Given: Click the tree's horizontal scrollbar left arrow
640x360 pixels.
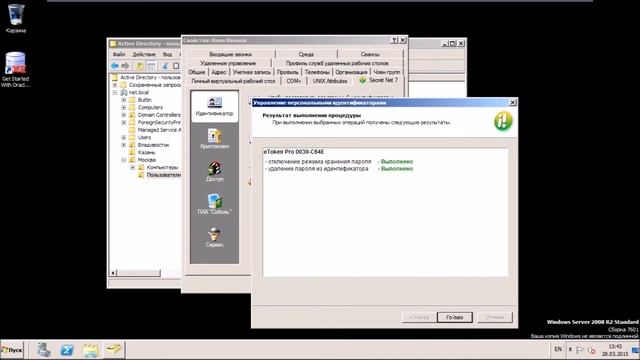Looking at the screenshot, I should 113,273.
